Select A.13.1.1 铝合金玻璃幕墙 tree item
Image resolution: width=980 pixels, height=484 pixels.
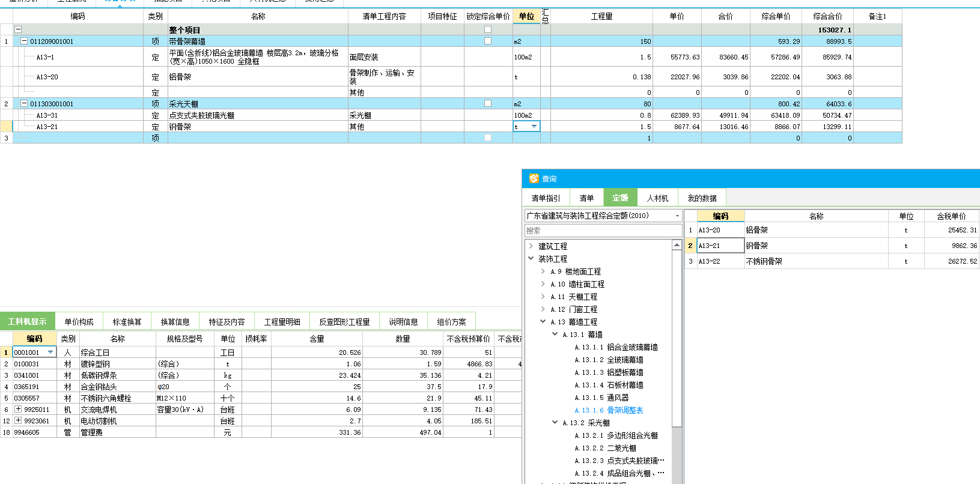click(x=616, y=347)
